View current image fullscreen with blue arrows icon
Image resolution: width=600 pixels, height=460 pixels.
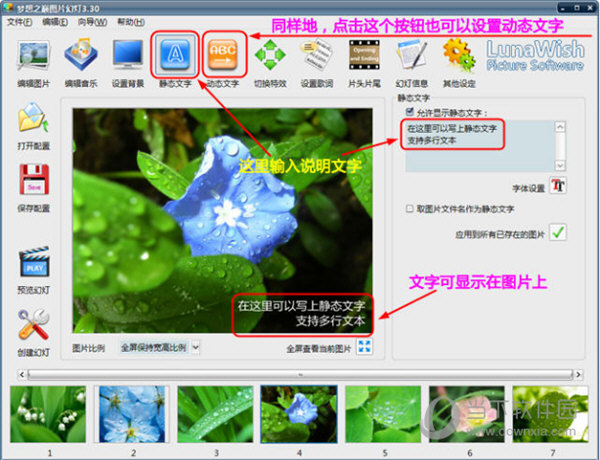364,347
